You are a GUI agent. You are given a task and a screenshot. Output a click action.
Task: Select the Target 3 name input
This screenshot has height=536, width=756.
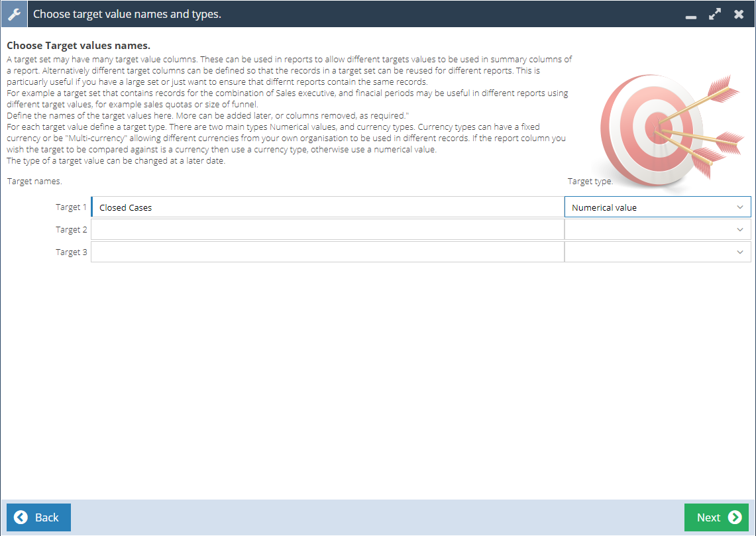click(327, 252)
